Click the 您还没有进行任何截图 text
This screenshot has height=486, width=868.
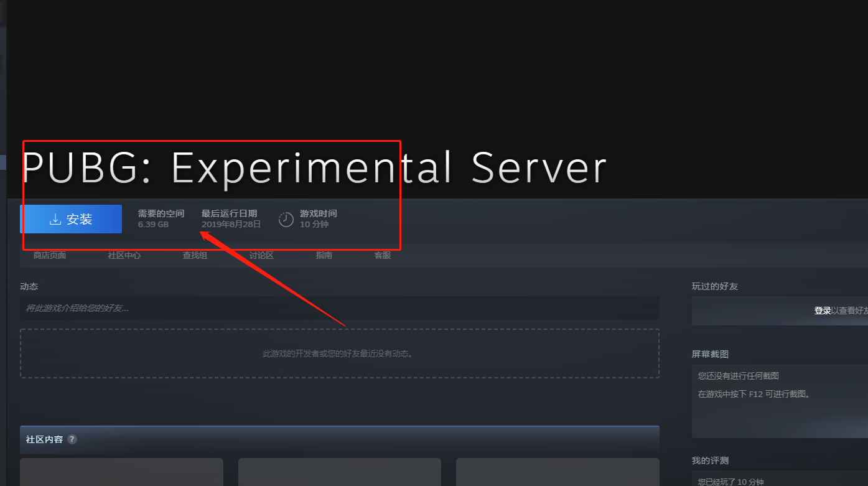[739, 376]
